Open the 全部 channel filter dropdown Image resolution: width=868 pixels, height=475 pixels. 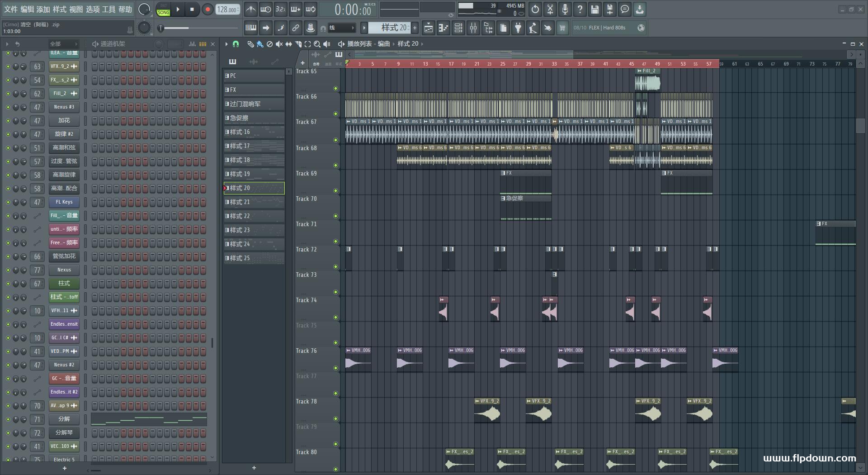click(x=63, y=44)
